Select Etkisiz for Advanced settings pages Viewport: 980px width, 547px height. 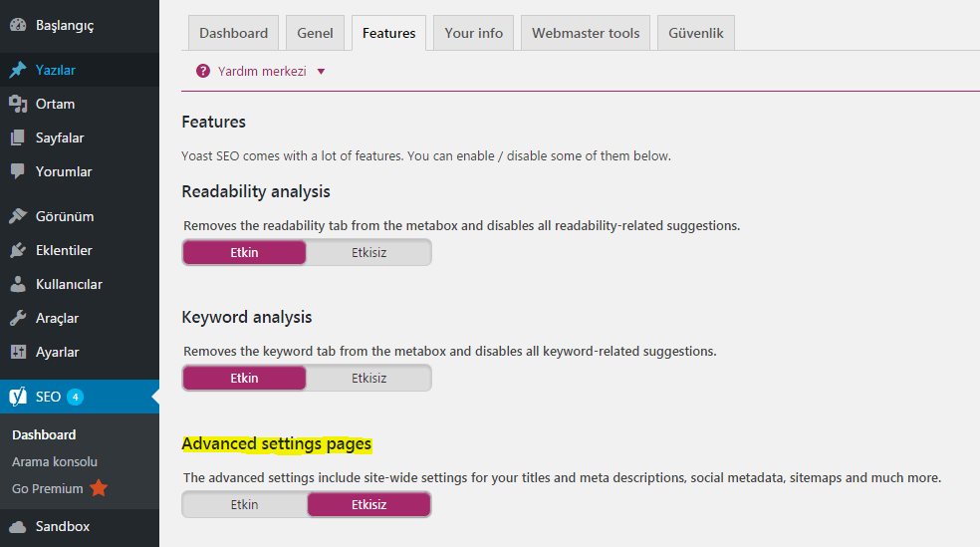pos(368,504)
